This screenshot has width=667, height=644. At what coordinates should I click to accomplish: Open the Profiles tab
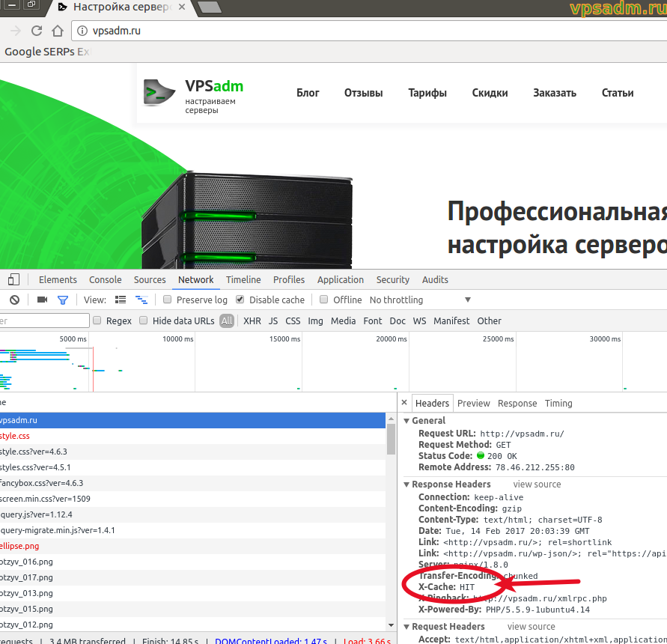pos(289,279)
